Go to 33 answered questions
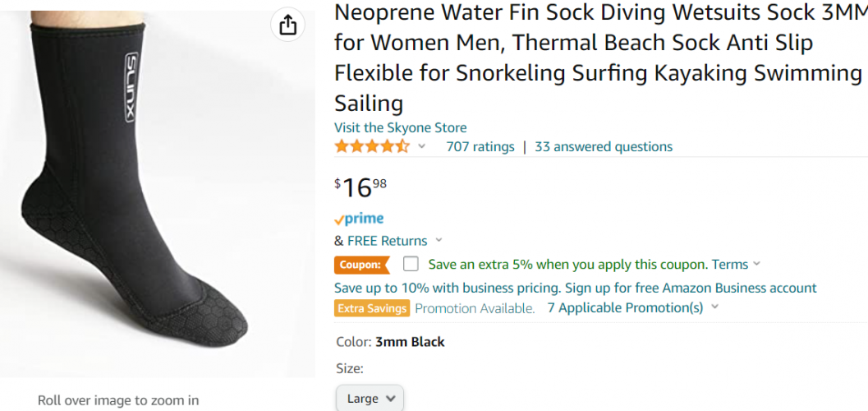868x411 pixels. (x=603, y=147)
